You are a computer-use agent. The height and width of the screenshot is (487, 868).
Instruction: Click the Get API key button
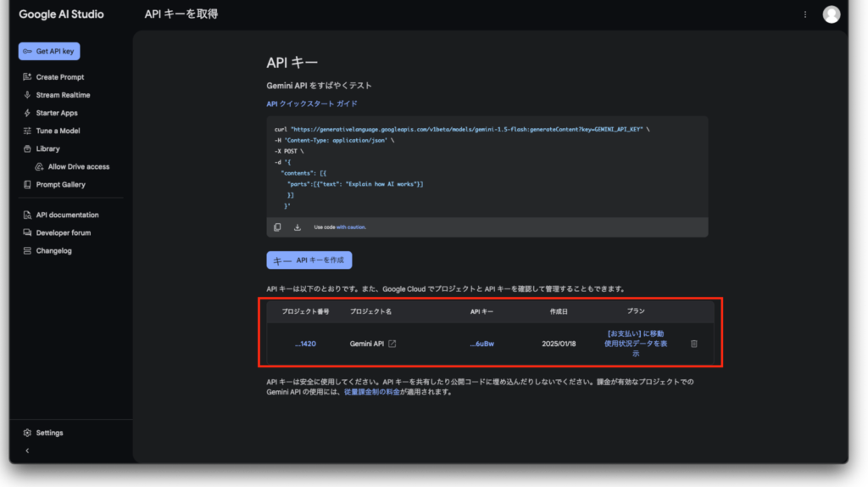click(x=49, y=51)
